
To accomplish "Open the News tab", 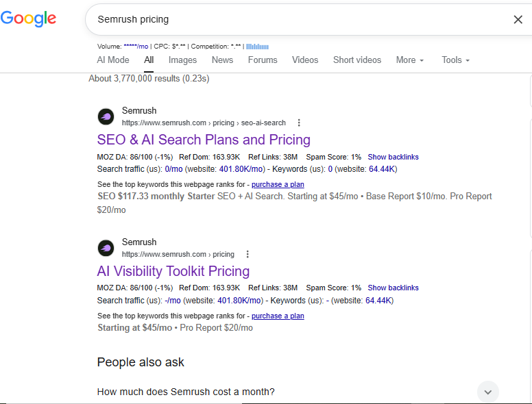I will coord(222,60).
